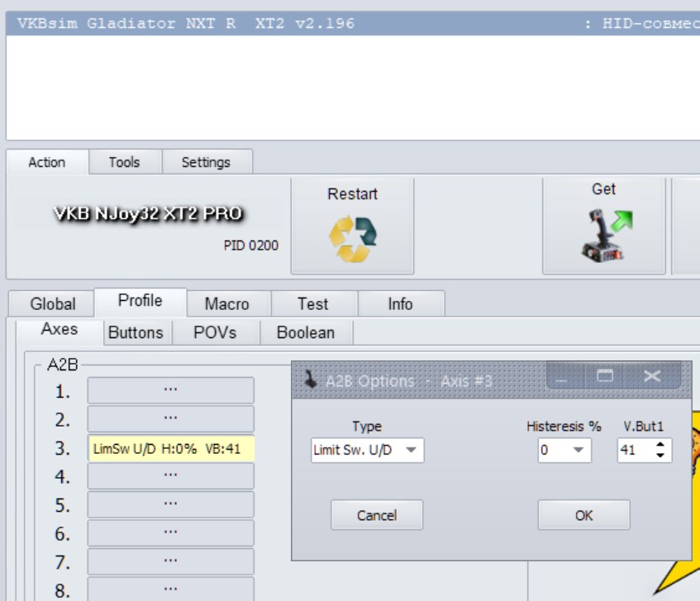Switch to the Test tab

[x=313, y=304]
